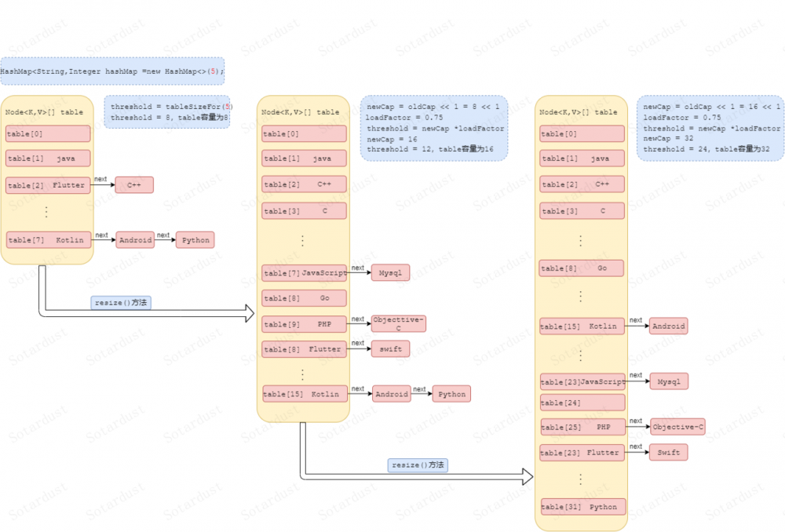Screen dimensions: 785x532
Task: Select the newCap = 32 annotation box
Action: click(x=710, y=129)
